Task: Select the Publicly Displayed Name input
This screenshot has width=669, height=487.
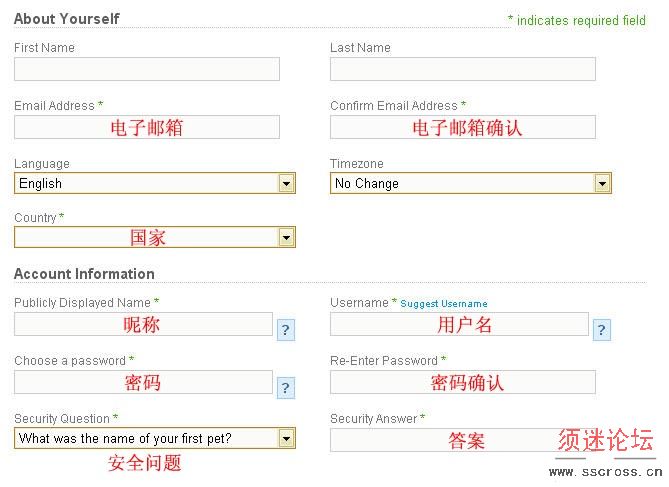Action: 143,324
